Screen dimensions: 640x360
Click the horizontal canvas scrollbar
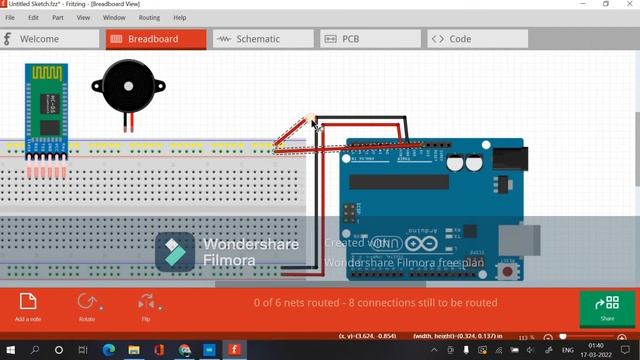[320, 284]
